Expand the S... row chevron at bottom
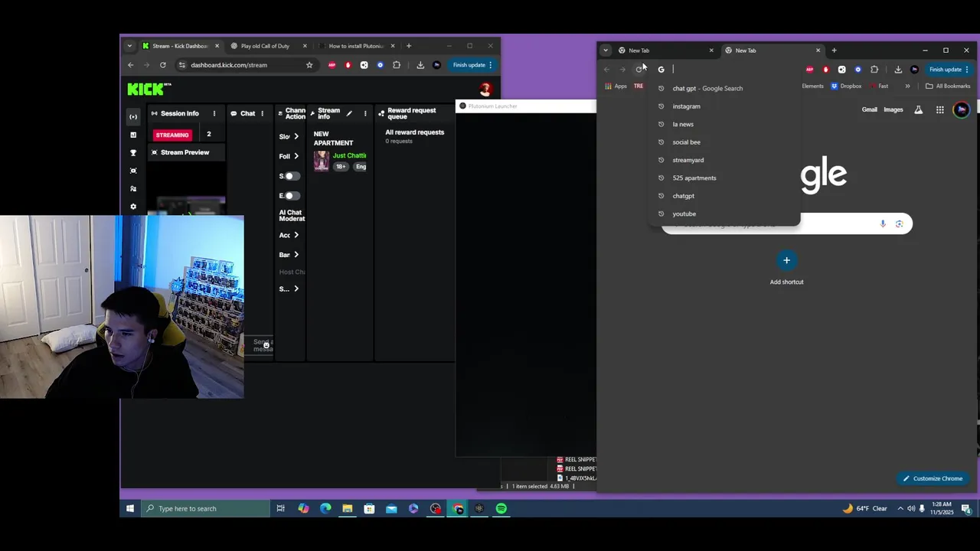The image size is (980, 551). (x=296, y=289)
